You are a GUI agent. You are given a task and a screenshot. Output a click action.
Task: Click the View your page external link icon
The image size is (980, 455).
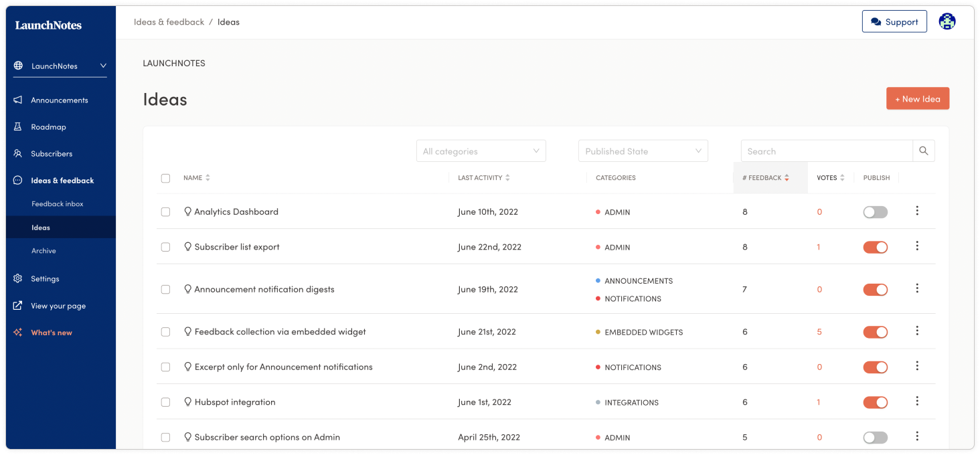click(x=18, y=306)
